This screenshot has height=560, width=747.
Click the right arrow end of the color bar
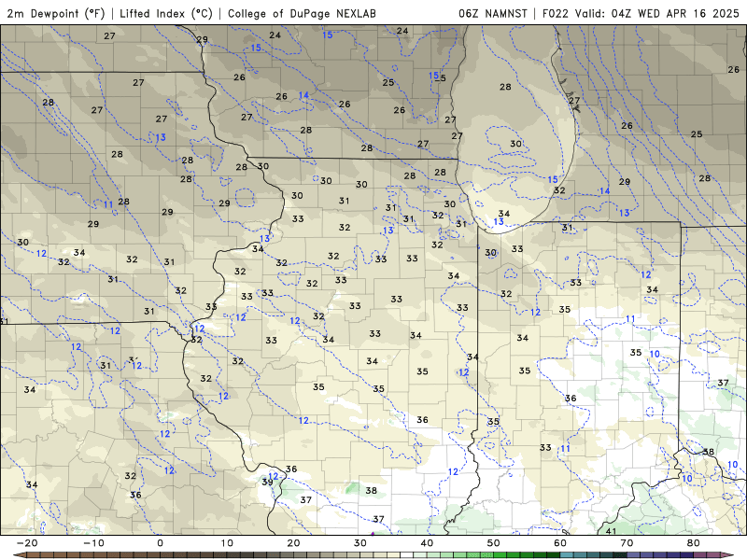(x=728, y=555)
